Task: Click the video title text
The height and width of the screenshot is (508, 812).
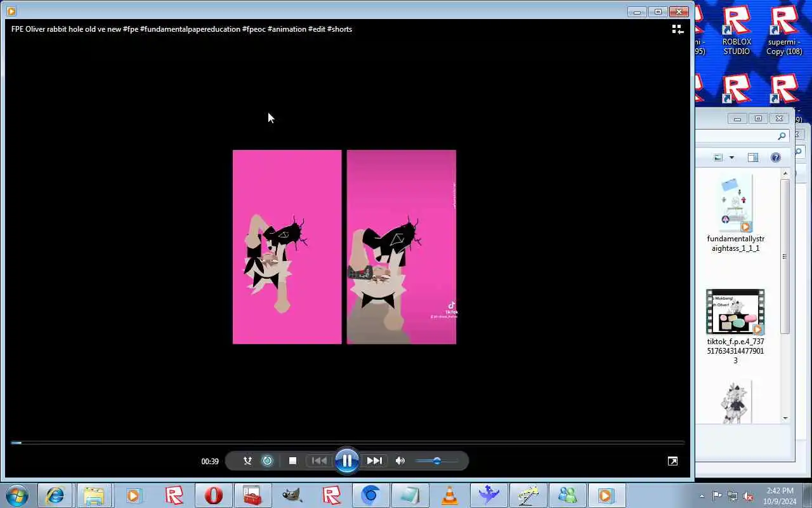Action: (181, 29)
